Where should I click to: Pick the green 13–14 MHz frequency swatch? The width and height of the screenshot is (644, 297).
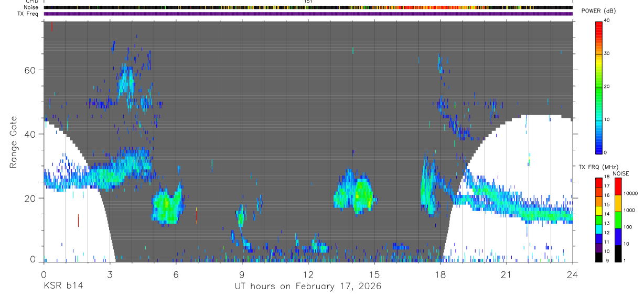tap(598, 220)
